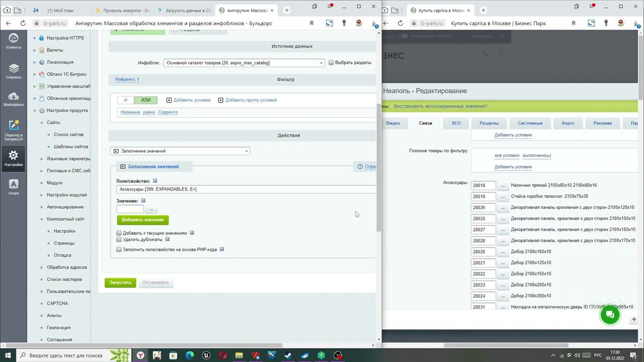644x362 pixels.
Task: Open the green chat widget button
Action: coord(610,315)
